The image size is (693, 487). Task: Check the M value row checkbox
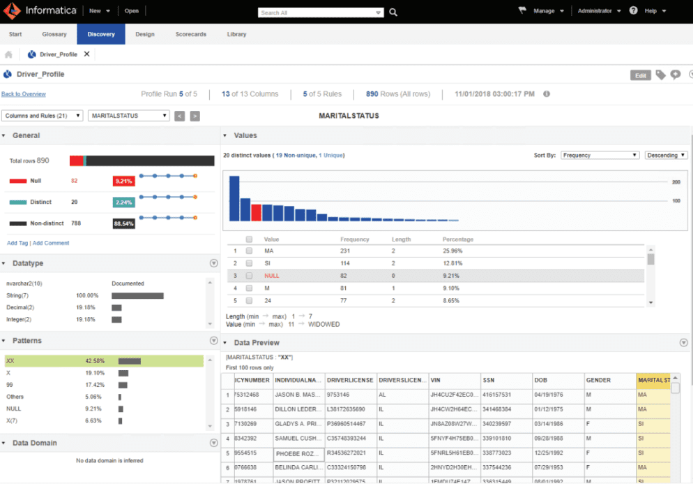click(x=249, y=288)
